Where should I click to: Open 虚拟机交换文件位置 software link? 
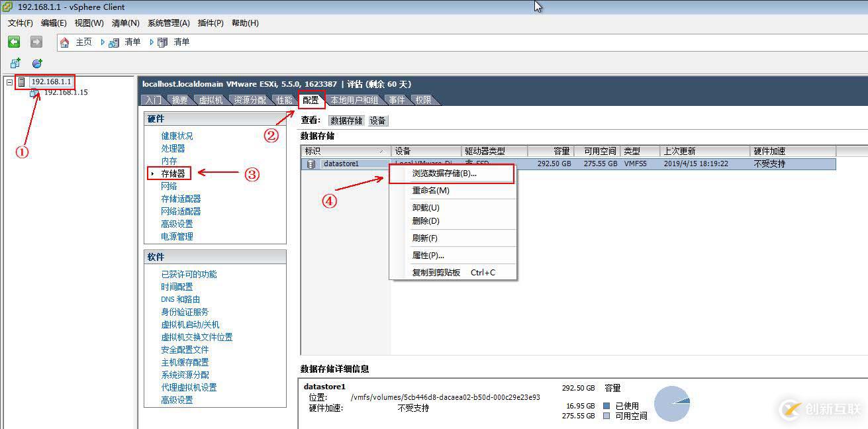click(x=197, y=337)
